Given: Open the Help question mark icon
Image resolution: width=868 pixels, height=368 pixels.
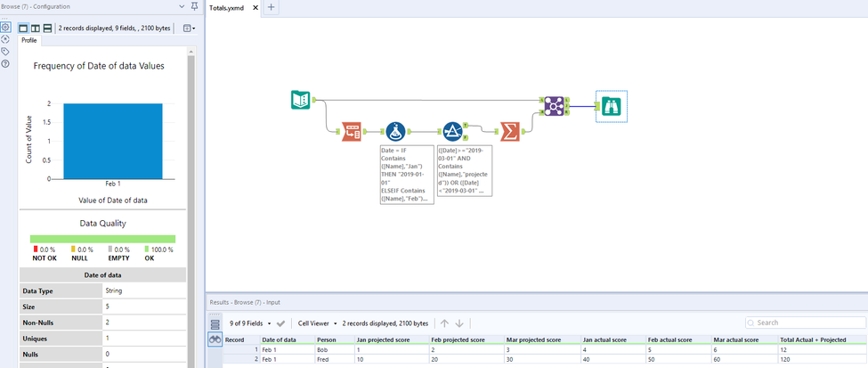Looking at the screenshot, I should [x=5, y=64].
